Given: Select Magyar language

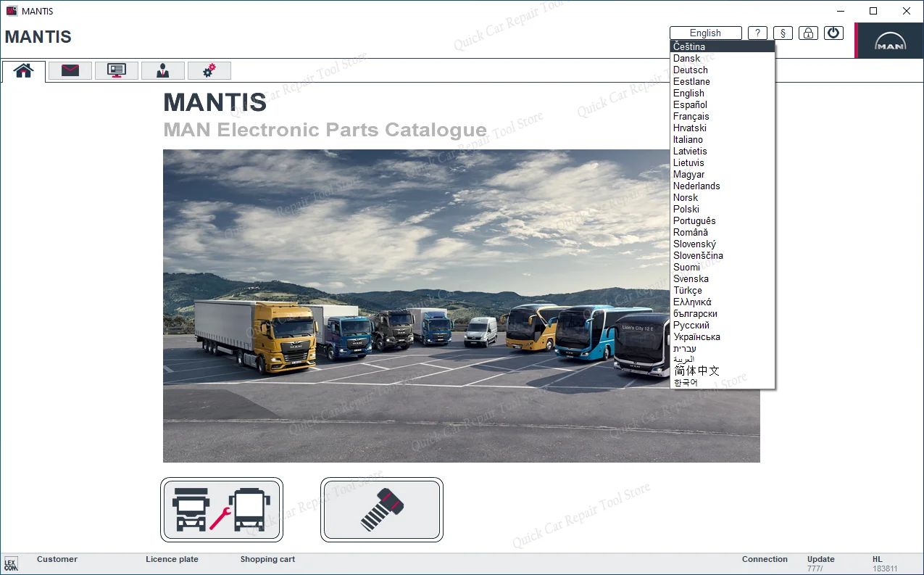Looking at the screenshot, I should click(723, 174).
